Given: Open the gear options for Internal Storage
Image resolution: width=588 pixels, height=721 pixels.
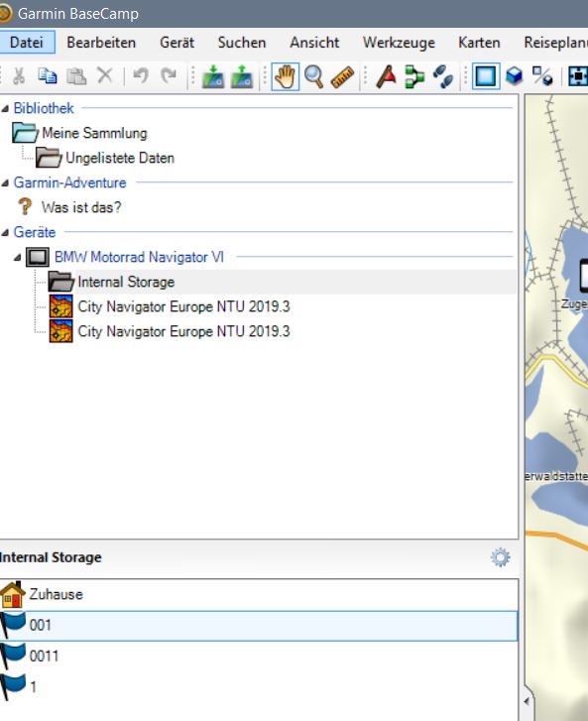Looking at the screenshot, I should pos(500,557).
